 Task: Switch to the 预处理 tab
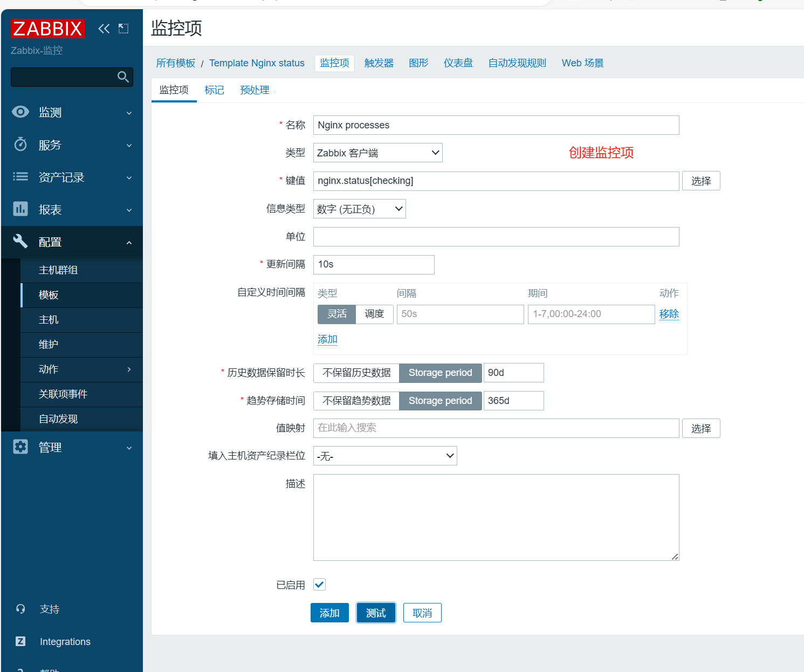tap(255, 90)
